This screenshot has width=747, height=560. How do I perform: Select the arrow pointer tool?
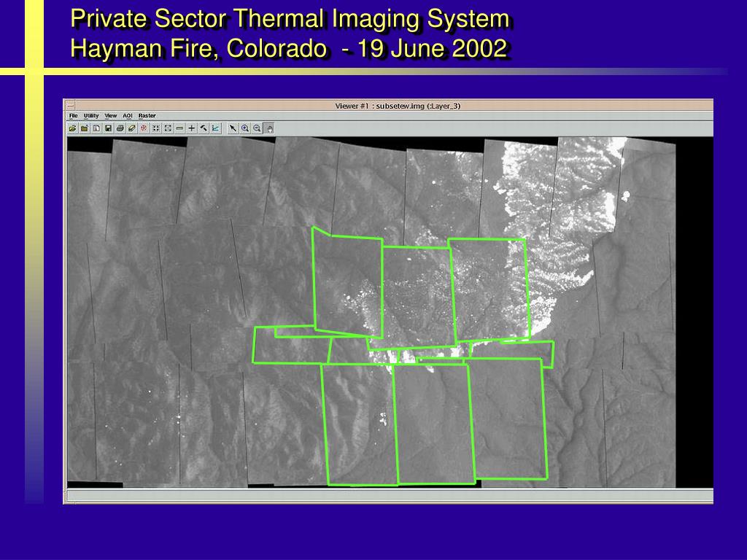(x=233, y=128)
